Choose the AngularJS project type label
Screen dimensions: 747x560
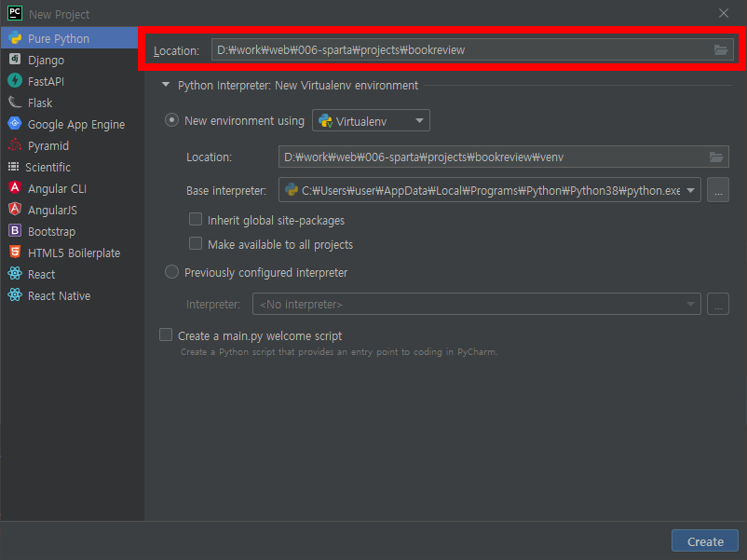click(52, 211)
